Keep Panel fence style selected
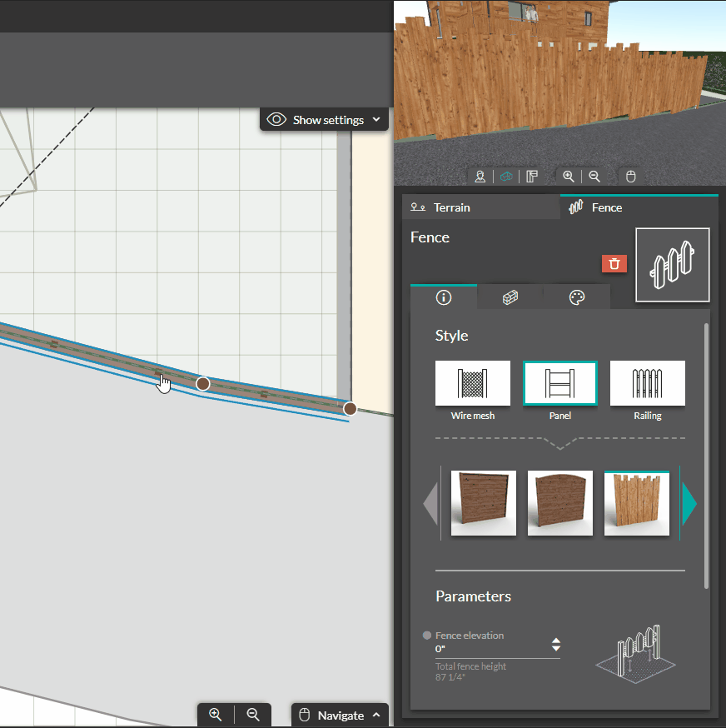Screen dimensions: 726x728 tap(559, 383)
